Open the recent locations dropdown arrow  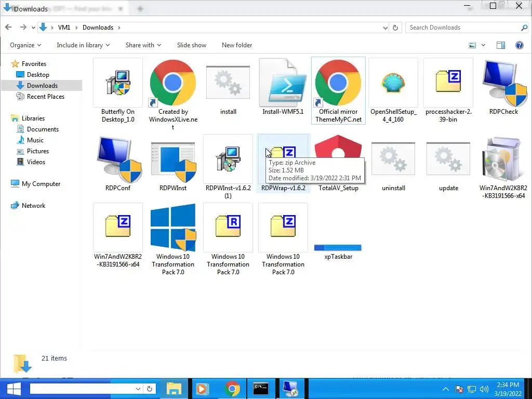[x=33, y=28]
